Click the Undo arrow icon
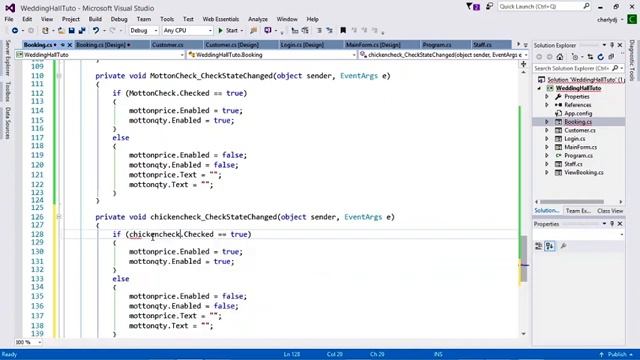The width and height of the screenshot is (640, 360). (x=96, y=31)
